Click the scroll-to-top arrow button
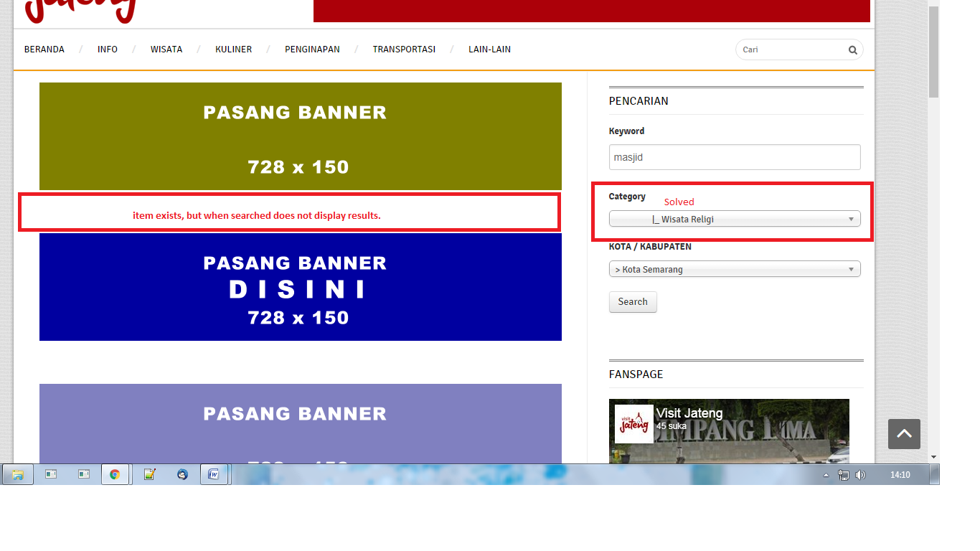This screenshot has height=551, width=980. pos(904,434)
